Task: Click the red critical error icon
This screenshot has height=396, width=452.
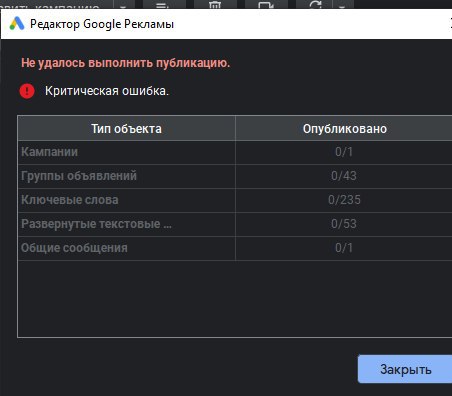Action: (x=27, y=91)
